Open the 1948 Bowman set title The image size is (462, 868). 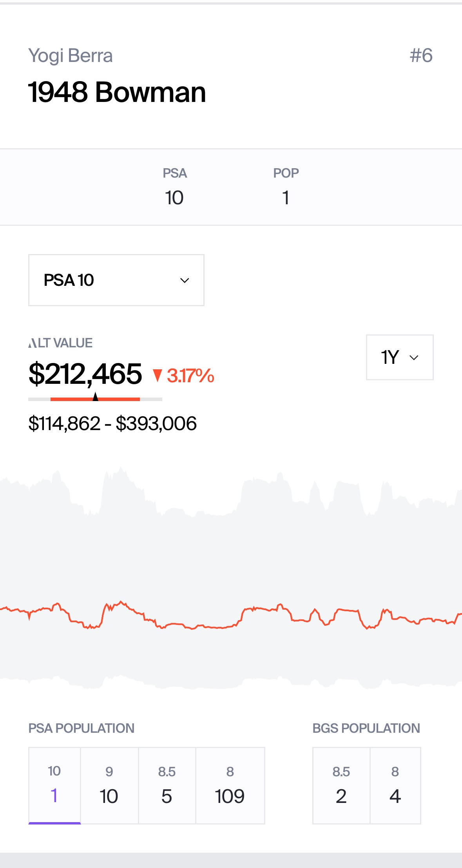[x=116, y=93]
